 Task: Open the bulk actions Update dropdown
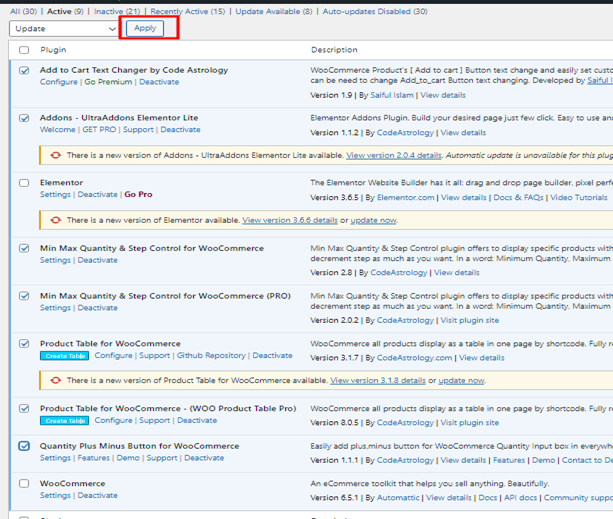tap(64, 29)
